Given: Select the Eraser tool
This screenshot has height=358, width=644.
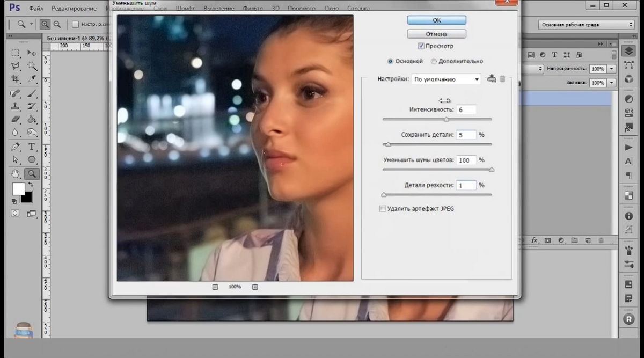Looking at the screenshot, I should 16,119.
